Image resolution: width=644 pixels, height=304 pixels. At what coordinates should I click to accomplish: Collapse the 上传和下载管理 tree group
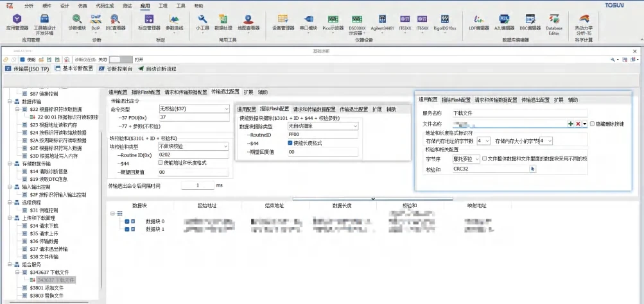tap(10, 218)
